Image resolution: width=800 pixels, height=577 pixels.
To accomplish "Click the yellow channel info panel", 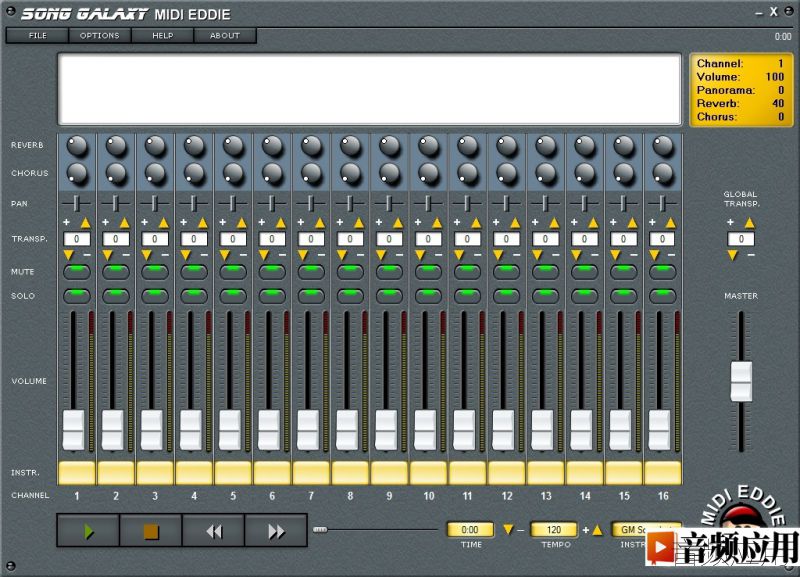I will [741, 90].
